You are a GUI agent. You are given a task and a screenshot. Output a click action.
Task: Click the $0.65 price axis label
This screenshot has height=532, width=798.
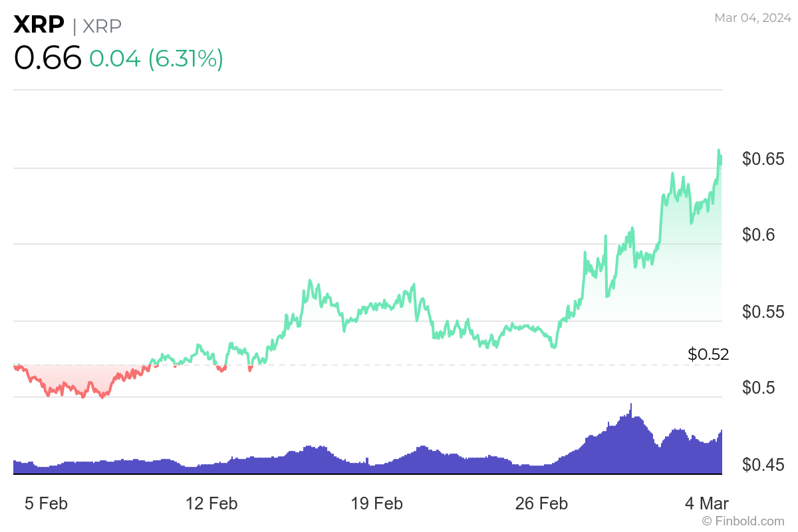tap(763, 159)
